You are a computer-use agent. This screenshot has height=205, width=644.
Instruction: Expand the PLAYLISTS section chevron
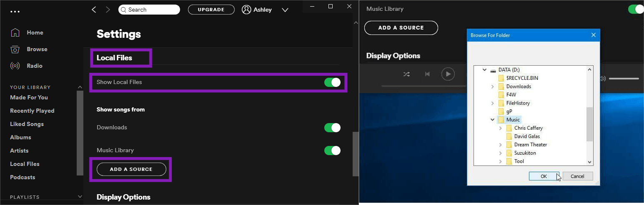coord(80,197)
